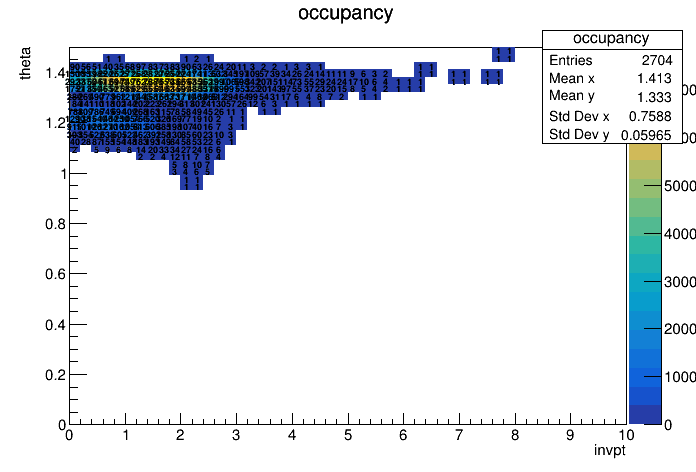Select the Mean x value "1.413"

coord(654,79)
